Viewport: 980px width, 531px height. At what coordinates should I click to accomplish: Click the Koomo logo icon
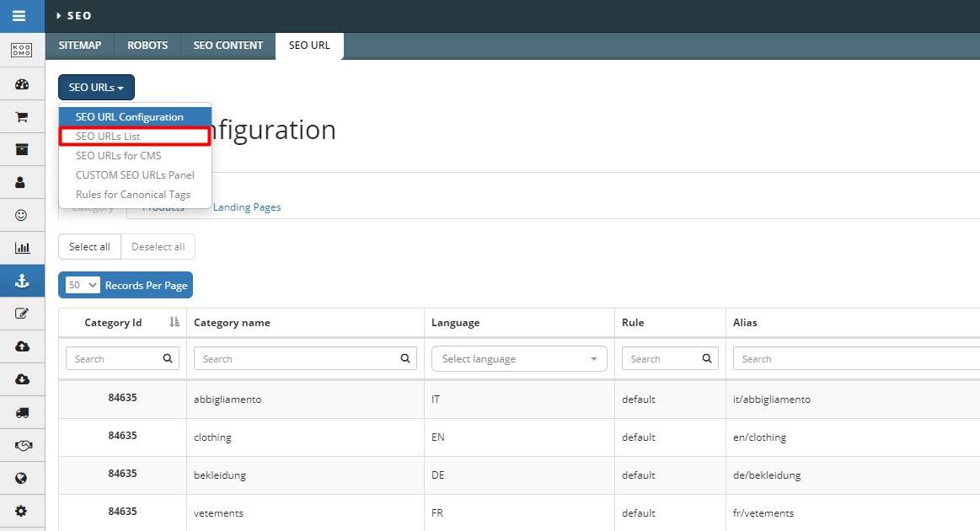click(x=22, y=50)
